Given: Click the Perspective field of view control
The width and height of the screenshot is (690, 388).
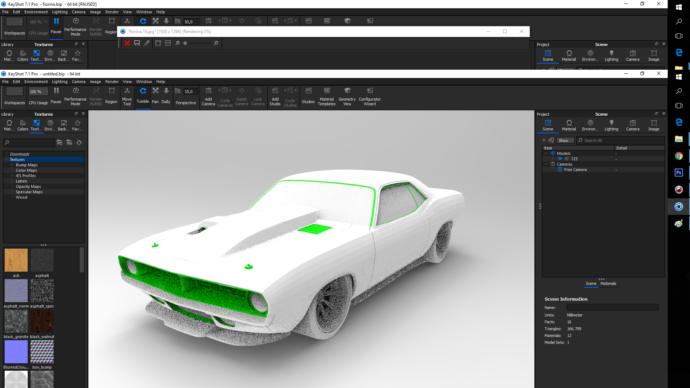Looking at the screenshot, I should (186, 96).
